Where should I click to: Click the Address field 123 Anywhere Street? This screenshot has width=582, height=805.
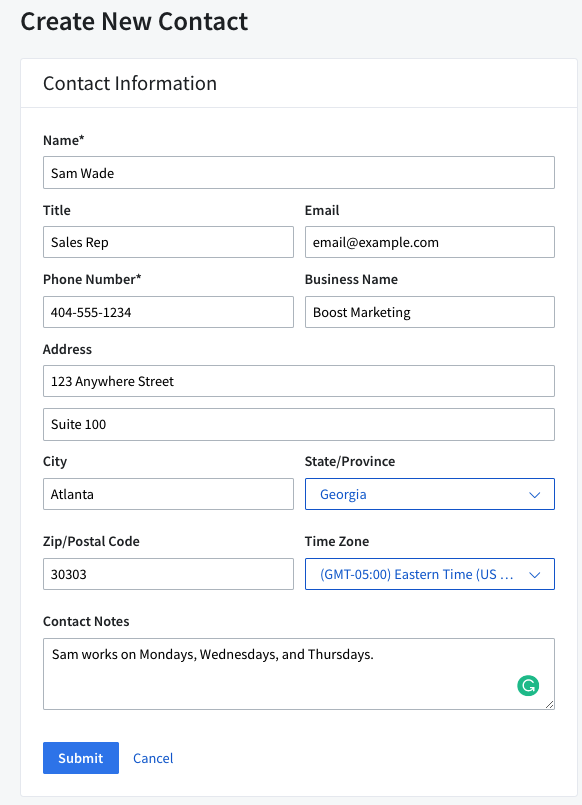click(299, 381)
